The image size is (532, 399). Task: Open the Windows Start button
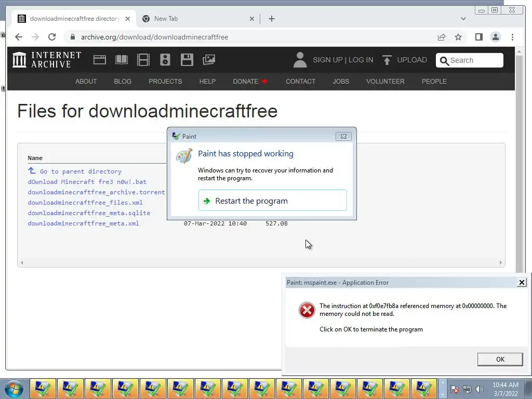click(x=14, y=389)
